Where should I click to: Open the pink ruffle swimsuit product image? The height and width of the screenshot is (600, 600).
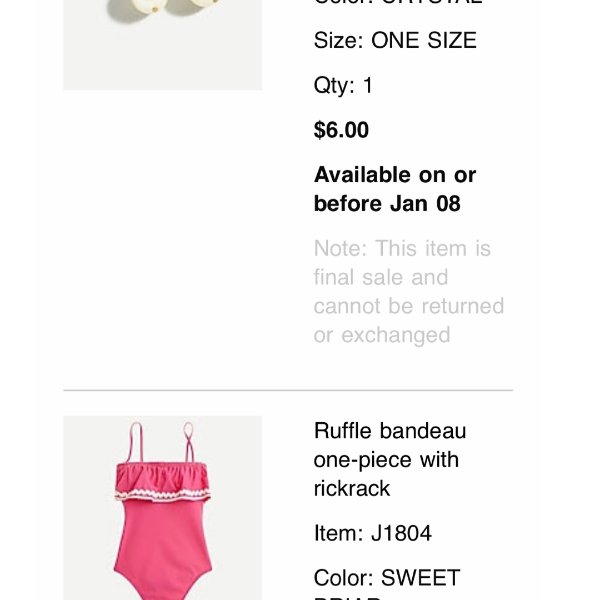[163, 508]
